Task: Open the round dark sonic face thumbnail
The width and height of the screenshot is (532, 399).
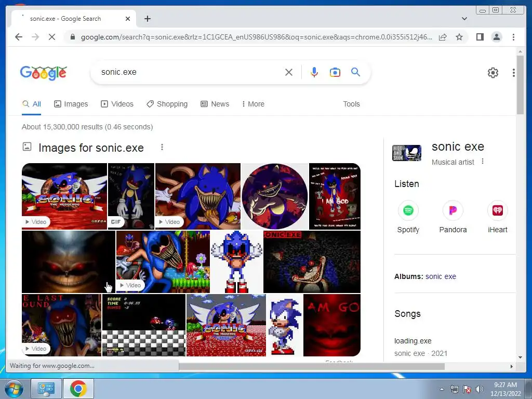Action: 274,196
